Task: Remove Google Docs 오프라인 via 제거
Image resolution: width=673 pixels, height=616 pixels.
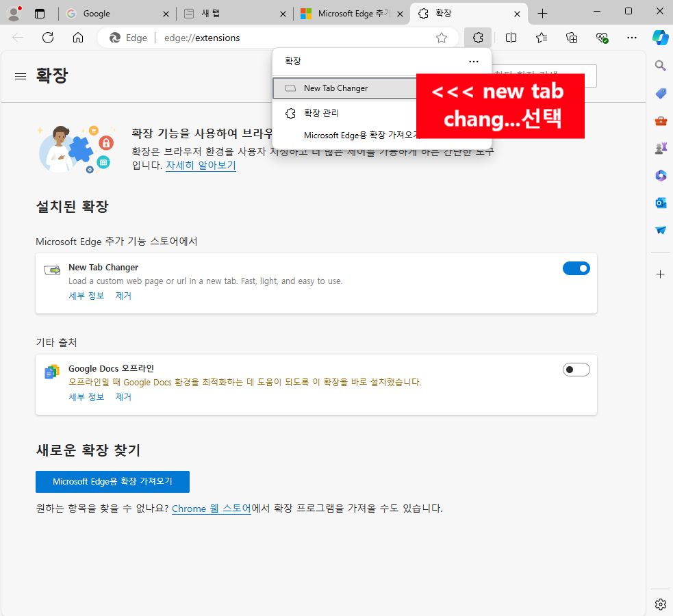Action: point(123,397)
